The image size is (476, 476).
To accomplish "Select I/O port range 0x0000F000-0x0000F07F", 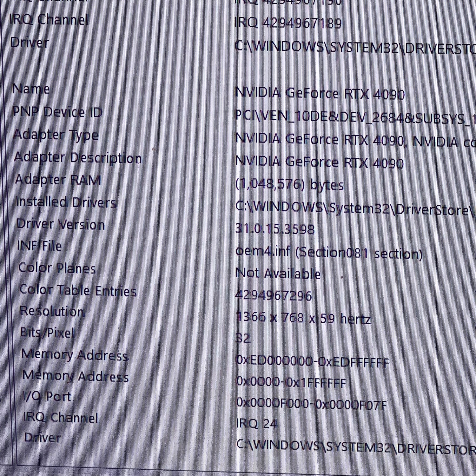I will [312, 404].
